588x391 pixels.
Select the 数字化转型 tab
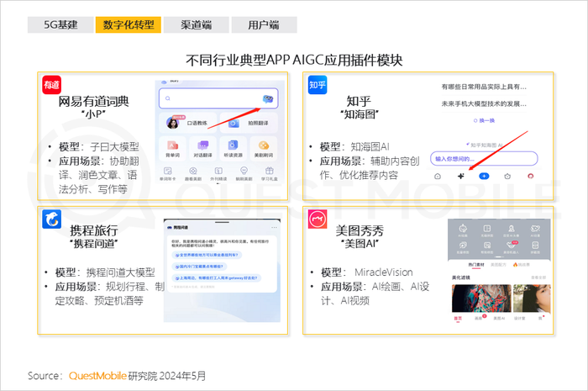point(129,24)
